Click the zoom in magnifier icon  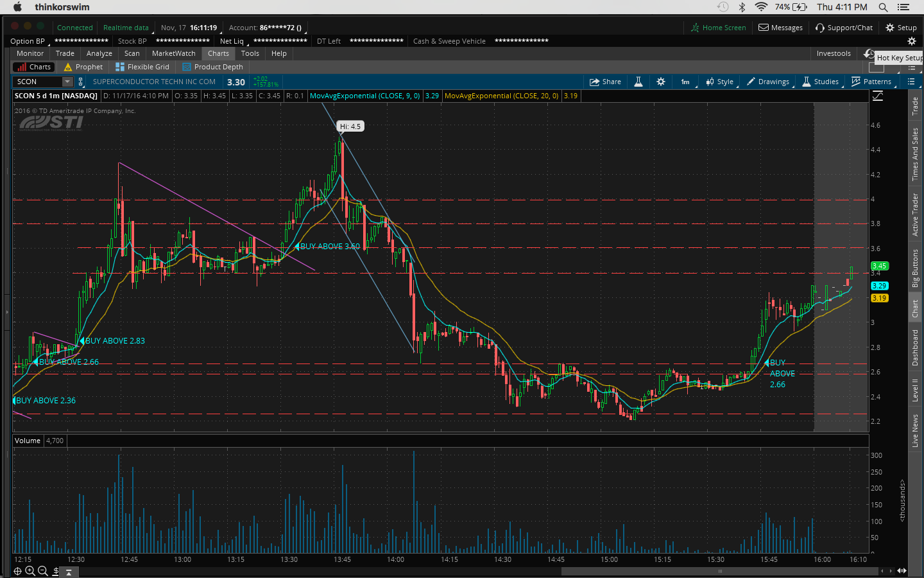point(30,571)
